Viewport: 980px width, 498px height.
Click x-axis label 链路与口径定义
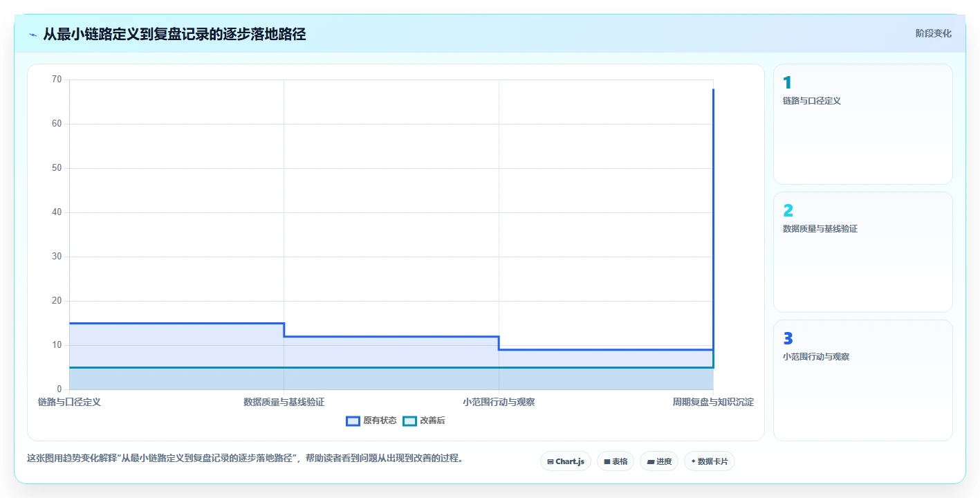[x=69, y=402]
